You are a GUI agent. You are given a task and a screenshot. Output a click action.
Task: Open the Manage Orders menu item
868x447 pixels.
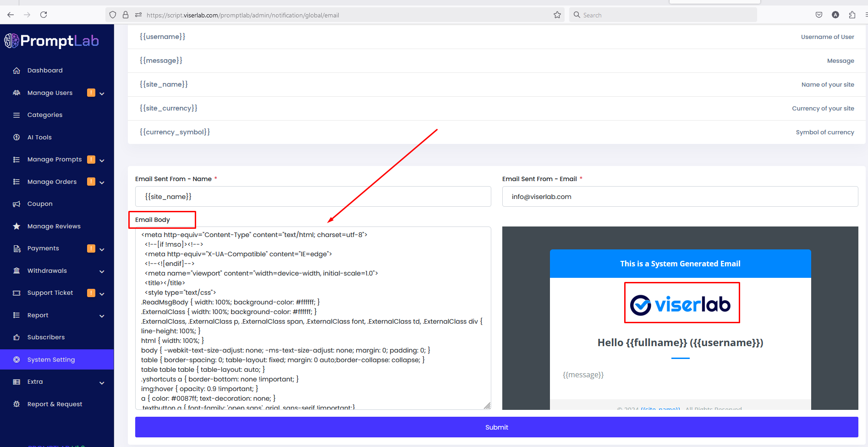(52, 182)
